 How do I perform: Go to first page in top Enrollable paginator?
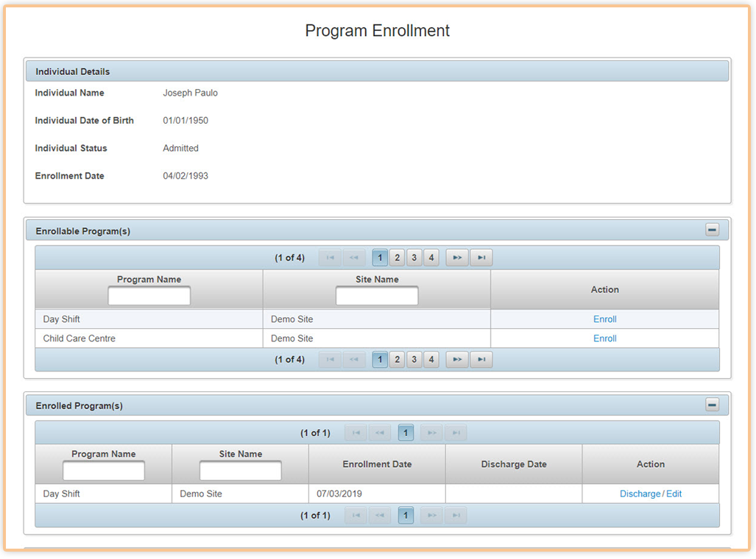click(x=331, y=257)
